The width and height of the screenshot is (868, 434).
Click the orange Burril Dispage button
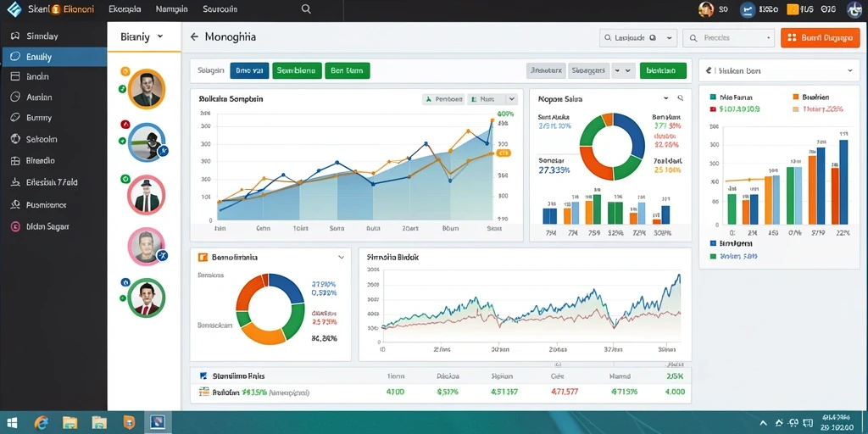tap(820, 37)
